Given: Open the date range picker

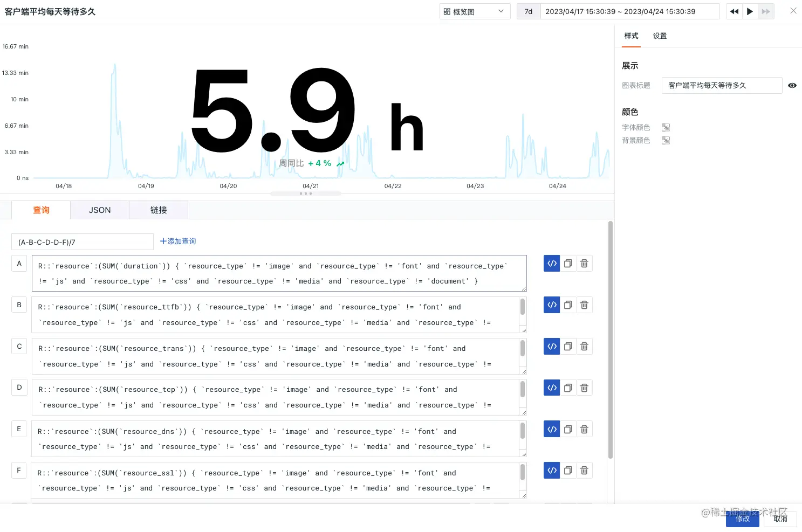Looking at the screenshot, I should [x=630, y=11].
